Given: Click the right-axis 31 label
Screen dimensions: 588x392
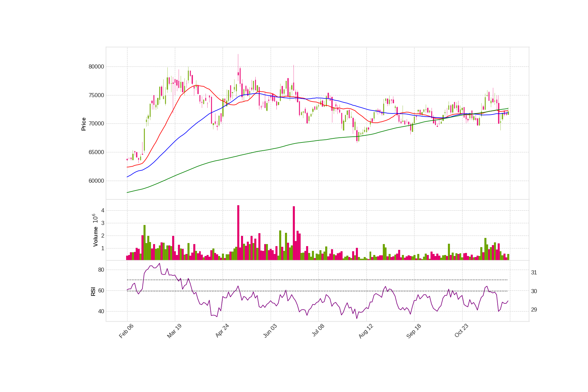Looking at the screenshot, I should tap(534, 273).
